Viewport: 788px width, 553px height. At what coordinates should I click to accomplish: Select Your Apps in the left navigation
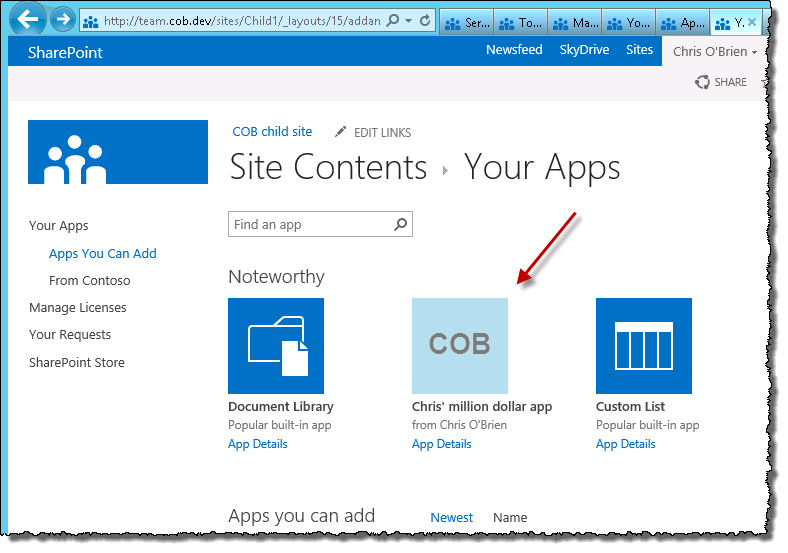(x=58, y=226)
